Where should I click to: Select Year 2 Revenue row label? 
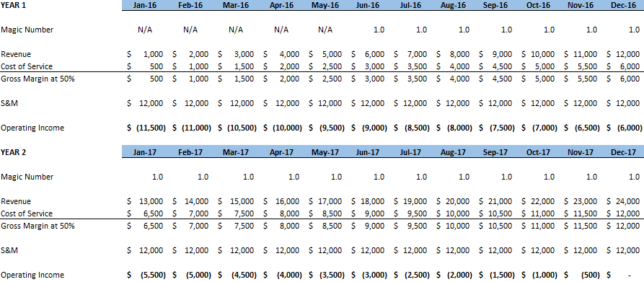pyautogui.click(x=16, y=201)
